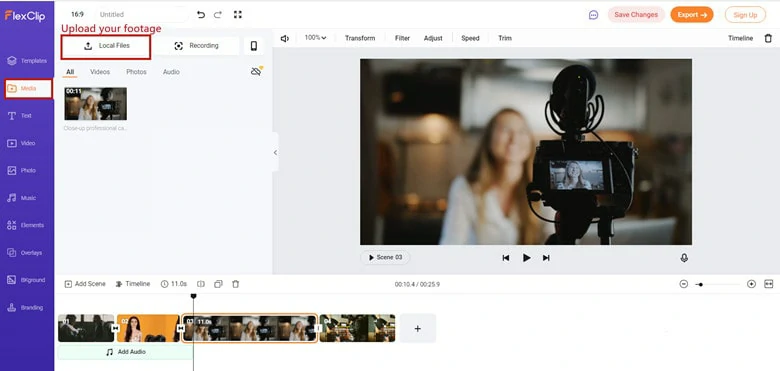Switch to the Videos tab
Image resolution: width=780 pixels, height=371 pixels.
pyautogui.click(x=100, y=72)
